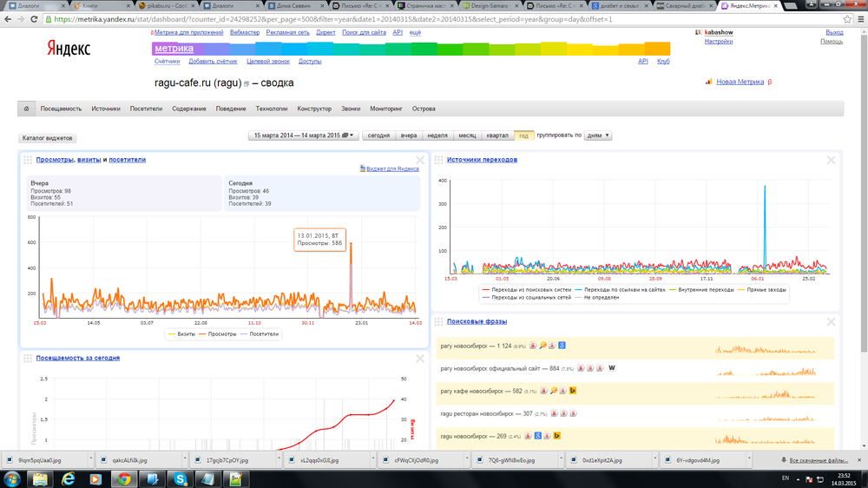Open Skype from taskbar
The height and width of the screenshot is (488, 868).
tap(181, 479)
